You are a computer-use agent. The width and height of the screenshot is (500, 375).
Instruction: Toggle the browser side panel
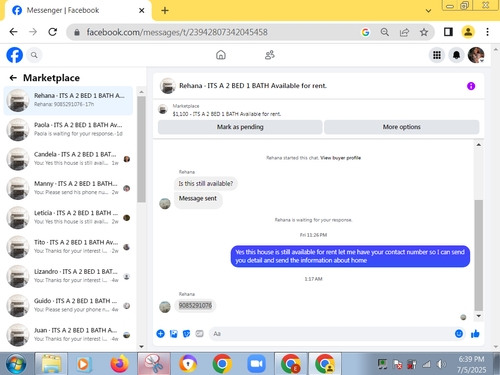pos(448,32)
